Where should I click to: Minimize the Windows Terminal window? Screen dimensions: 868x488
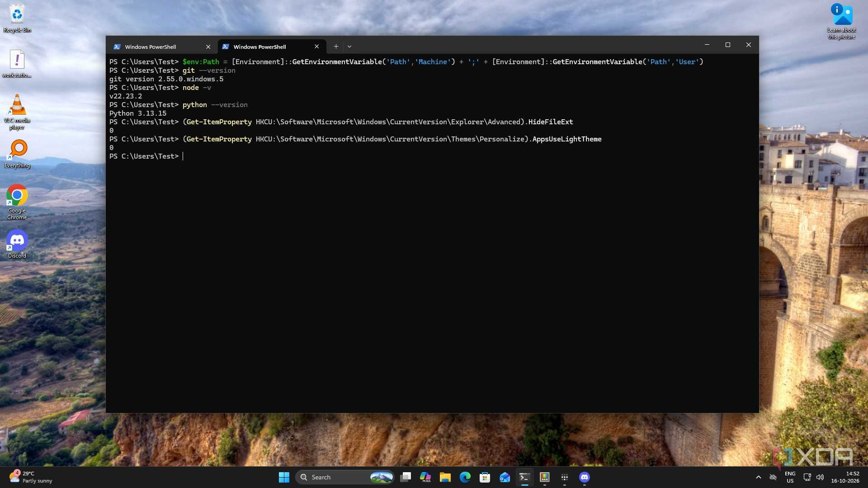click(707, 45)
